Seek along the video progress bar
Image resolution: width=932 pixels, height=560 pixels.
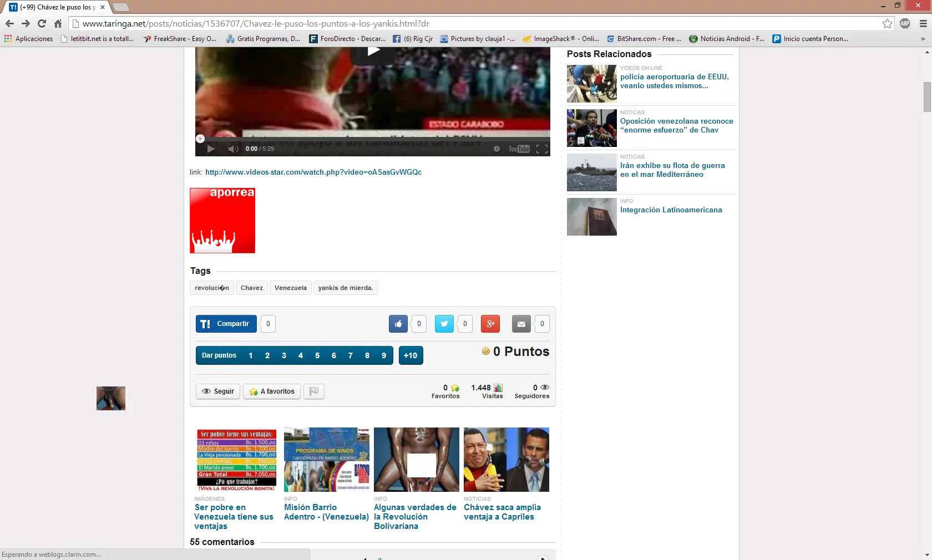click(x=373, y=139)
